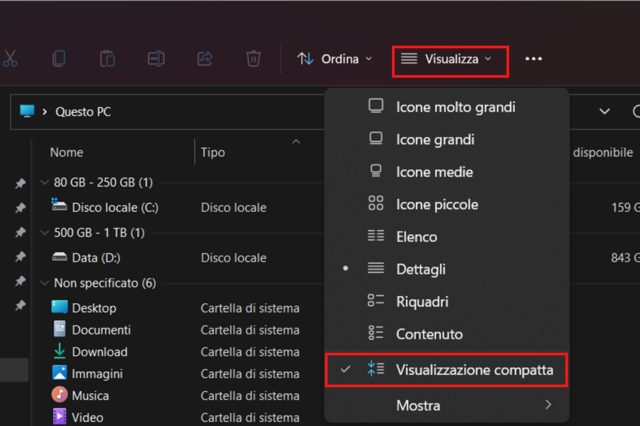Click Questo PC in the address bar
This screenshot has height=426, width=640.
pyautogui.click(x=83, y=112)
